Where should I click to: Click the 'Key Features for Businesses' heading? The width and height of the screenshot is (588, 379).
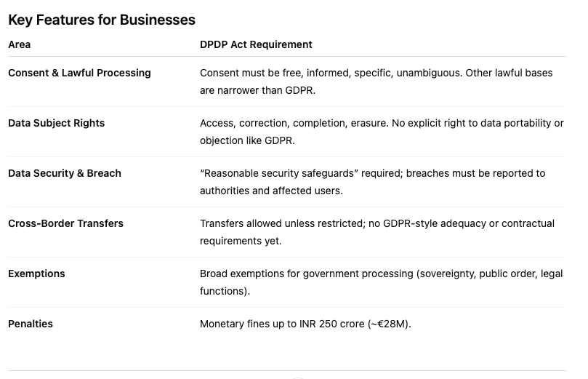[x=102, y=20]
